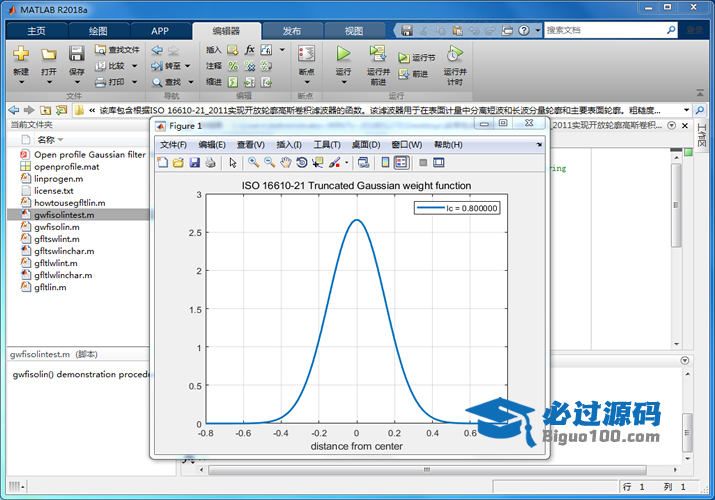The width and height of the screenshot is (715, 500).
Task: Open a file with 打开 folder icon
Action: [49, 55]
